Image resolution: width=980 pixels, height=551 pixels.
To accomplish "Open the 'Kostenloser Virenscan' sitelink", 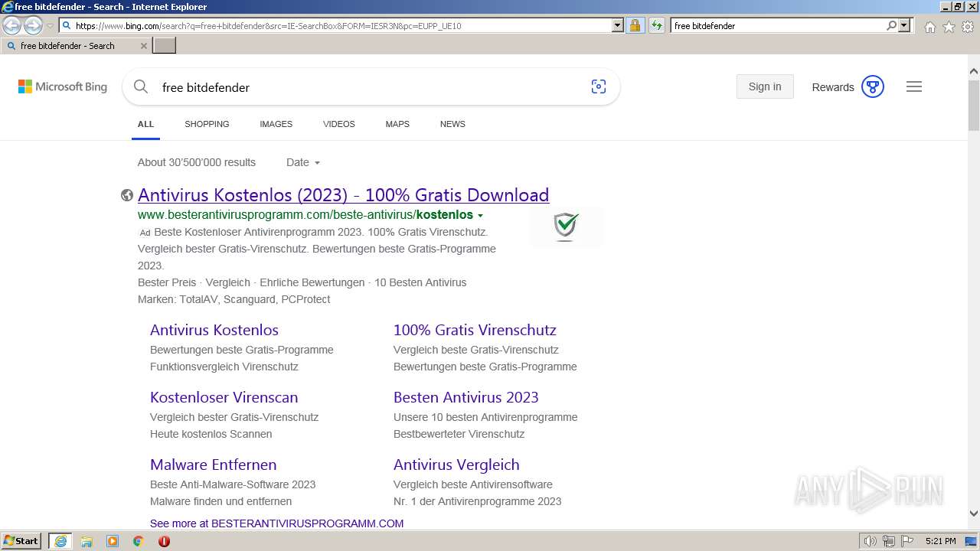I will pyautogui.click(x=224, y=397).
